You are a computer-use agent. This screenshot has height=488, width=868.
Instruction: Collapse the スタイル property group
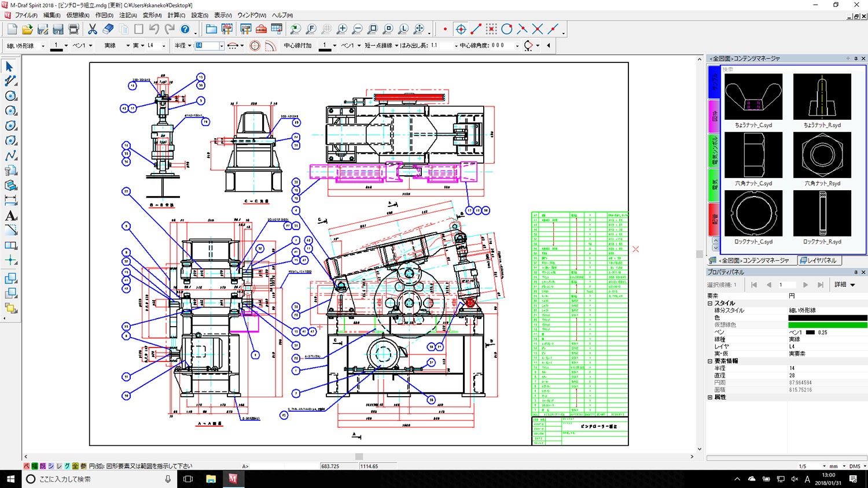pos(710,303)
